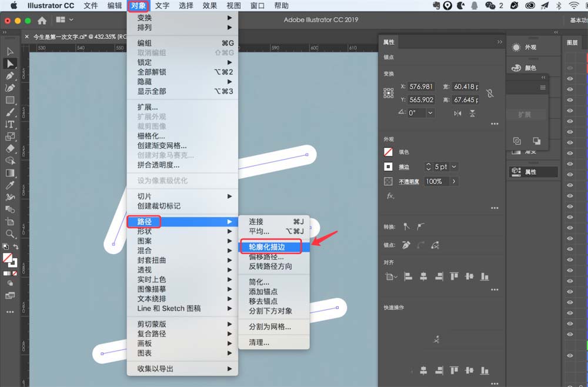
Task: Show more appearance options dots
Action: tap(495, 208)
